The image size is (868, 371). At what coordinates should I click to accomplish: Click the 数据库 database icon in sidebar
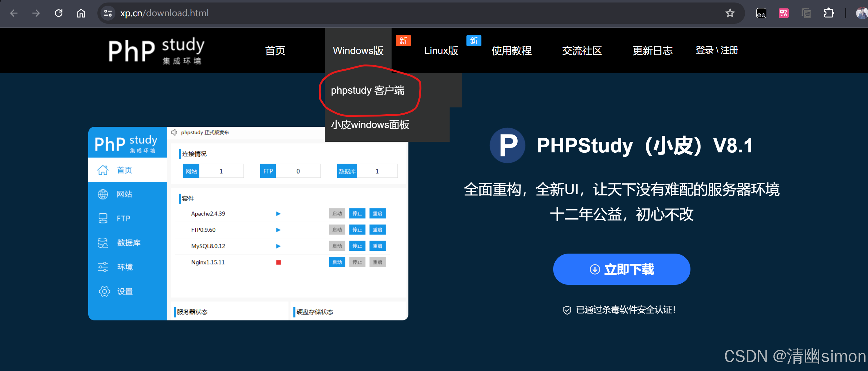103,243
